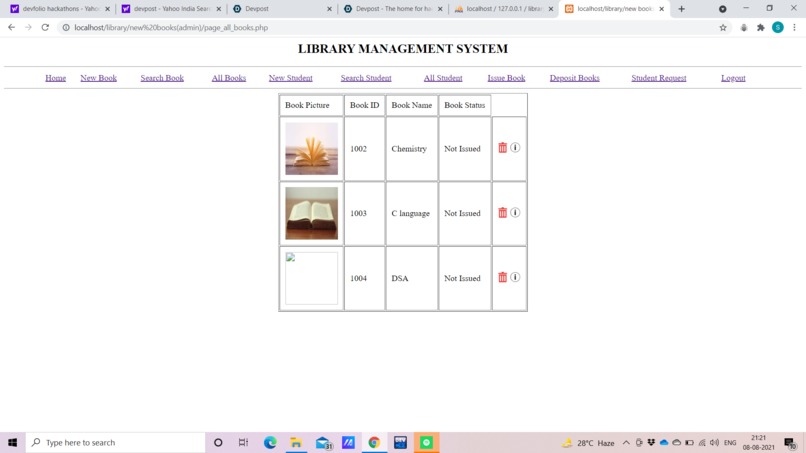Click the browser address bar URL
This screenshot has width=806, height=453.
(x=171, y=28)
